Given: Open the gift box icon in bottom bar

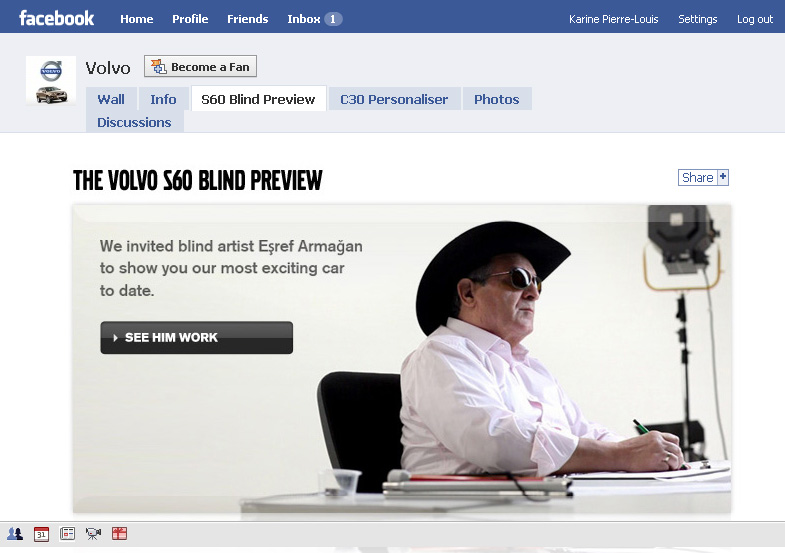Looking at the screenshot, I should [119, 534].
